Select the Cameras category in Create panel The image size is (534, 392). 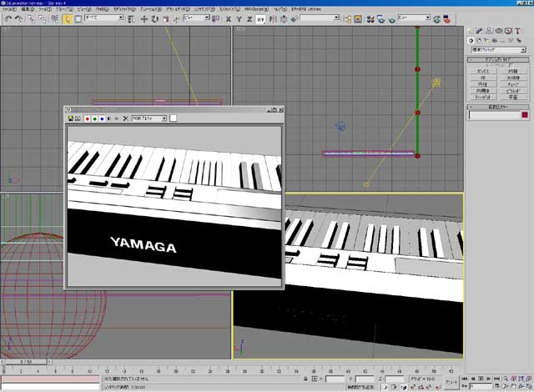(495, 41)
